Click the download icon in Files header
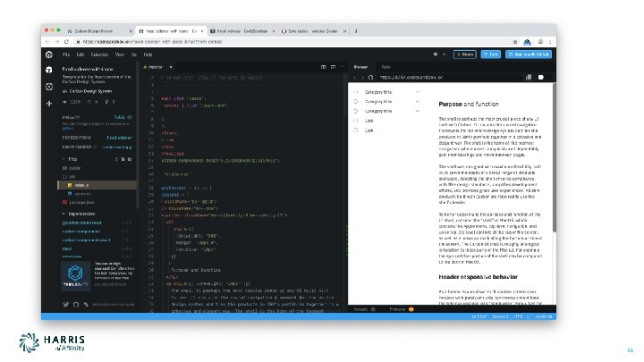 click(x=116, y=159)
